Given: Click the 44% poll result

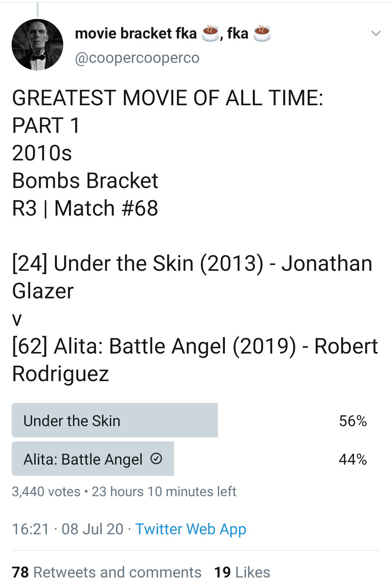Looking at the screenshot, I should click(353, 459).
